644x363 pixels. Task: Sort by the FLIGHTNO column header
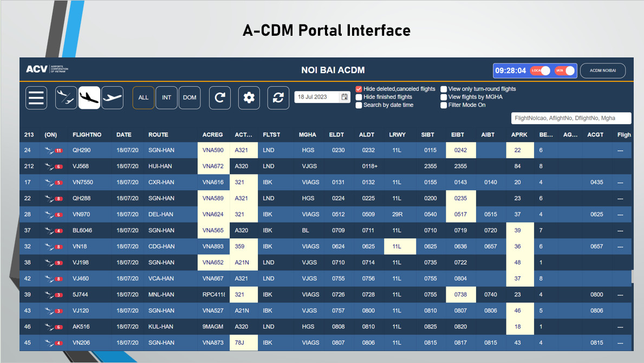[x=86, y=135]
